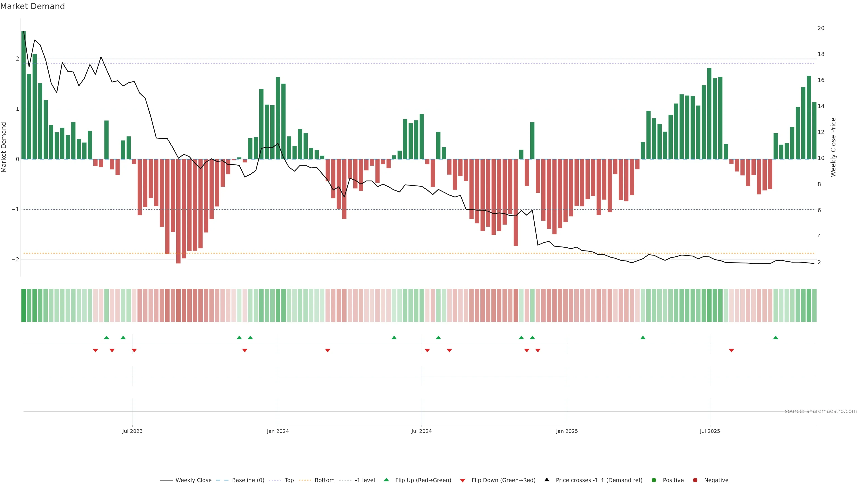The width and height of the screenshot is (868, 488).
Task: Click the source: sharemaestro.com text
Action: tap(821, 411)
